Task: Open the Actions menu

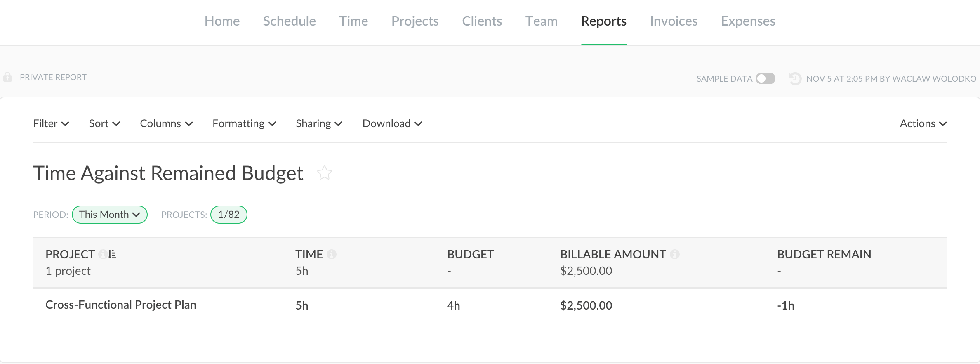Action: click(923, 123)
